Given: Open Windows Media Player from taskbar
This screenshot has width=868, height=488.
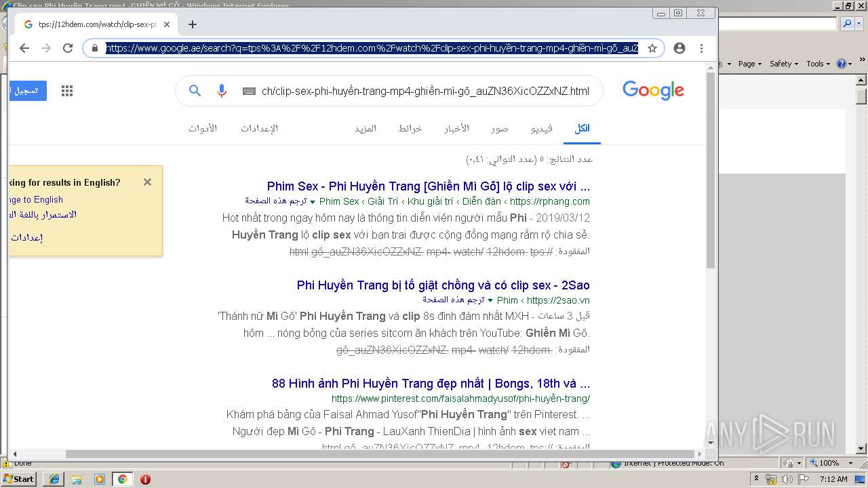Looking at the screenshot, I should [100, 479].
